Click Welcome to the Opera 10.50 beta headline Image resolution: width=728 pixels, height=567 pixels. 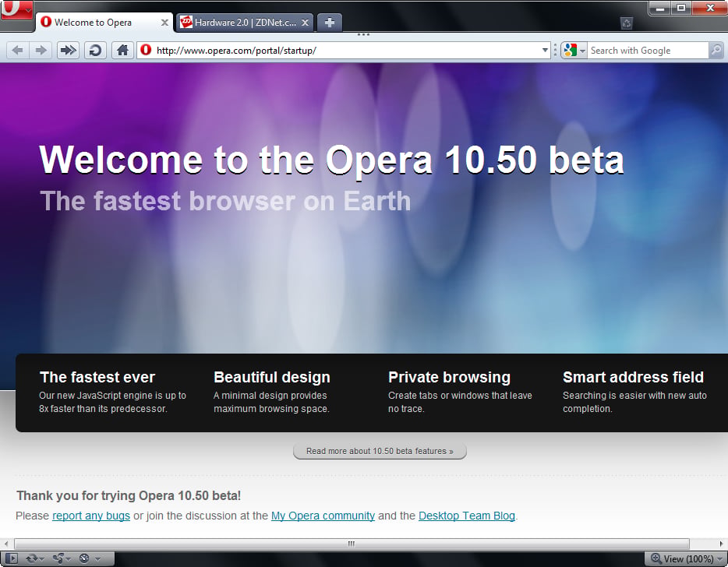[x=332, y=160]
